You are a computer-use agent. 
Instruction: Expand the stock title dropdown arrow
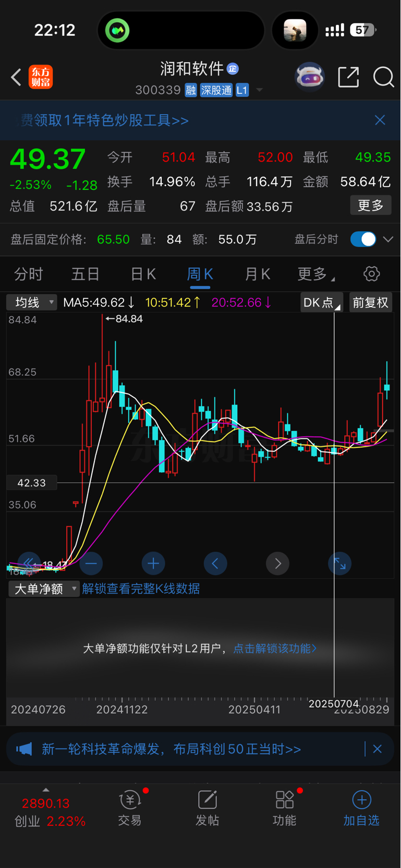click(x=259, y=90)
